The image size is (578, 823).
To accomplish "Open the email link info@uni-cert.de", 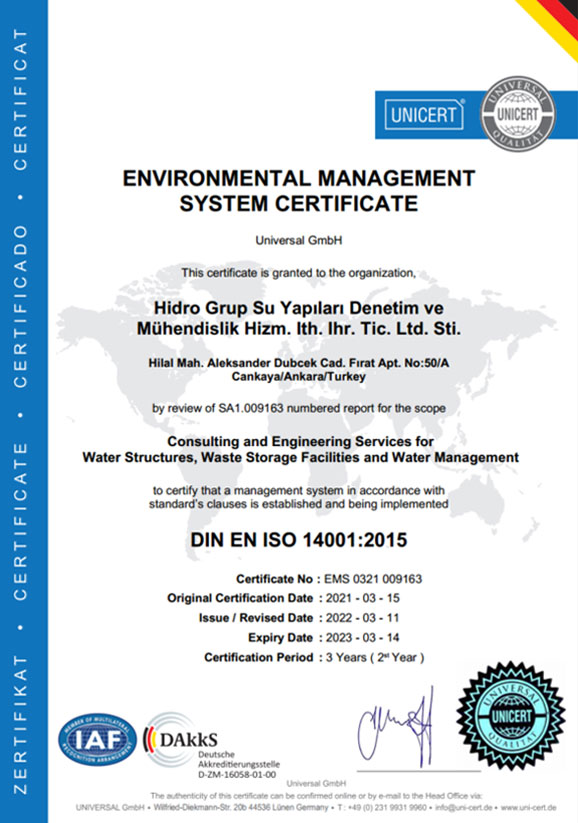I will (x=464, y=807).
